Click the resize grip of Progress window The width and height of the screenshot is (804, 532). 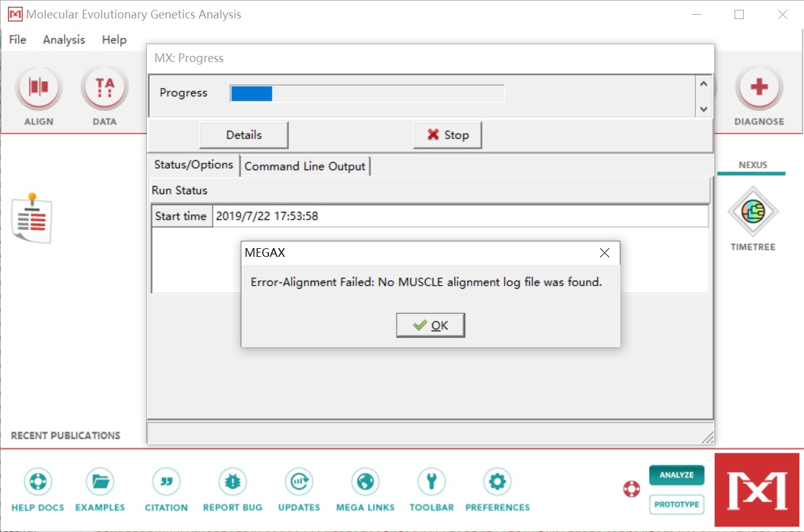[708, 437]
